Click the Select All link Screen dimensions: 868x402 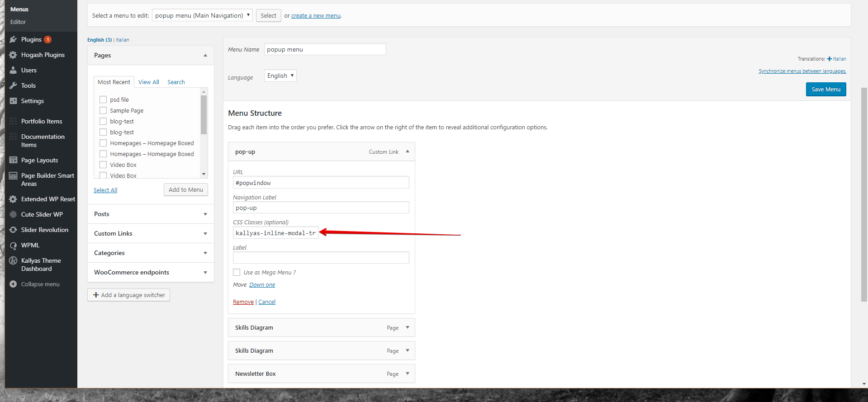[105, 190]
